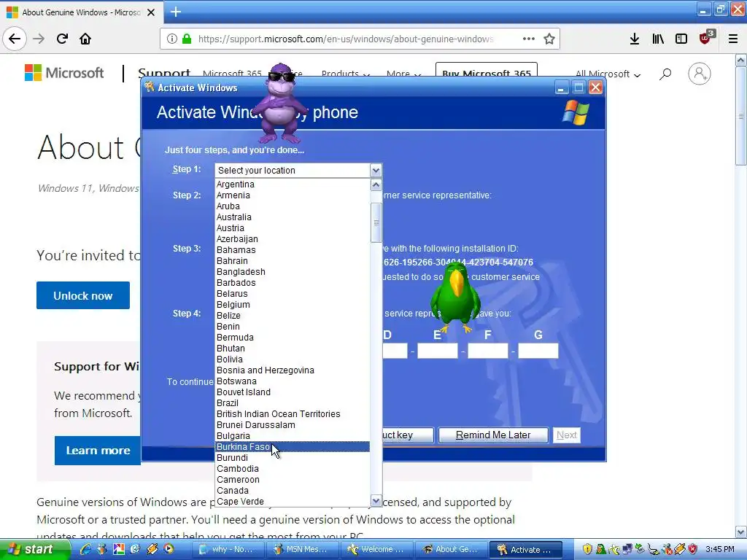Select Argentina in the location list
Image resolution: width=747 pixels, height=560 pixels.
292,184
